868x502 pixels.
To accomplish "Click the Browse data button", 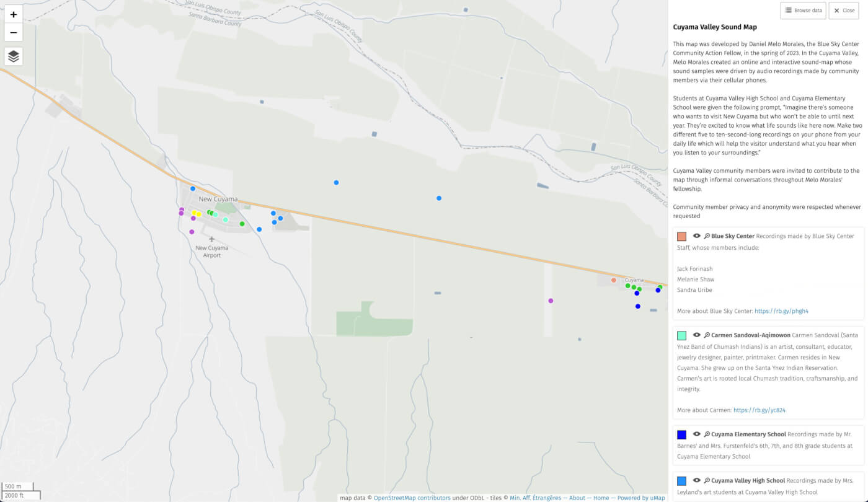I will (x=803, y=11).
